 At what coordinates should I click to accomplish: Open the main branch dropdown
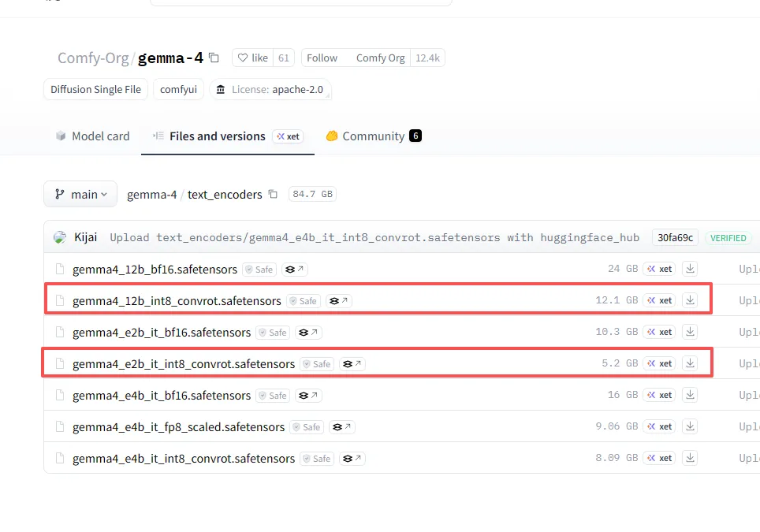coord(80,195)
